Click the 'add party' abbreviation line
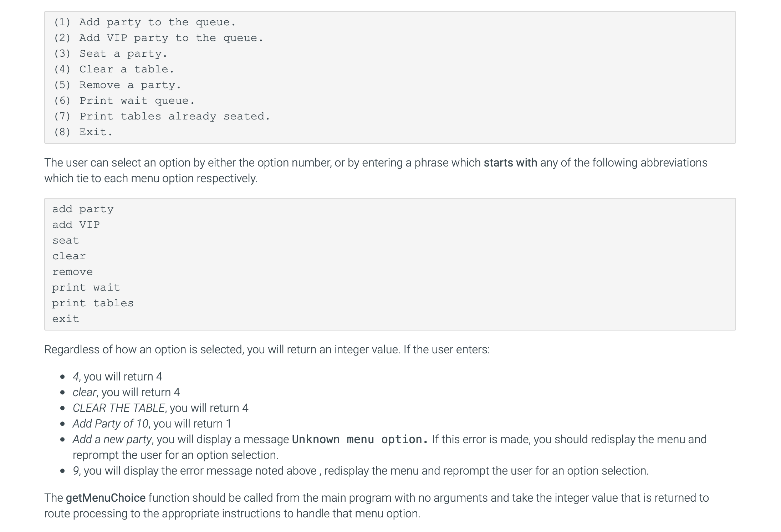 click(x=83, y=209)
